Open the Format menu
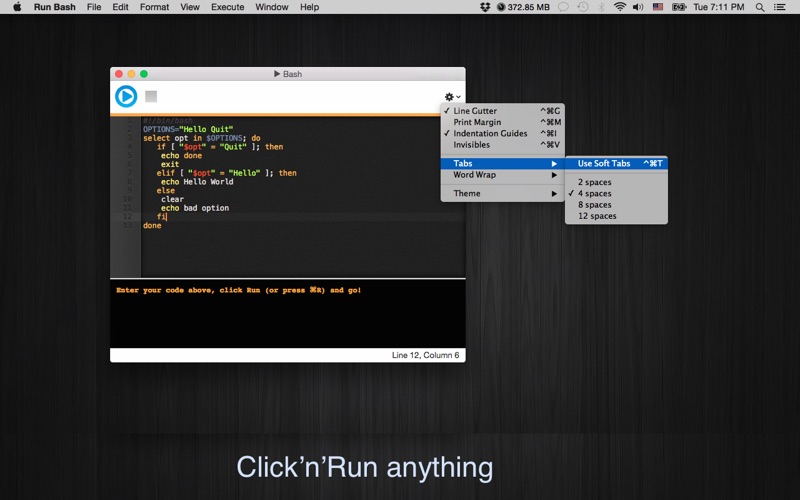The width and height of the screenshot is (800, 500). (154, 7)
